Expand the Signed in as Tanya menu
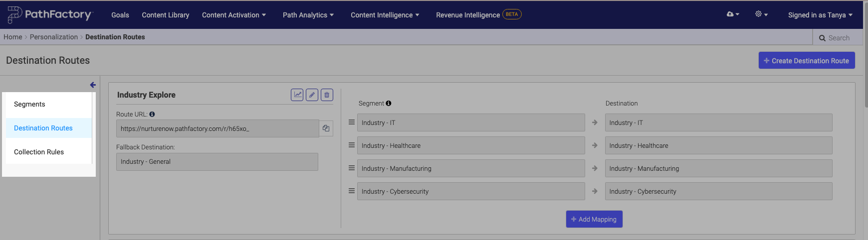Screen dimensions: 868x240 click(820, 15)
